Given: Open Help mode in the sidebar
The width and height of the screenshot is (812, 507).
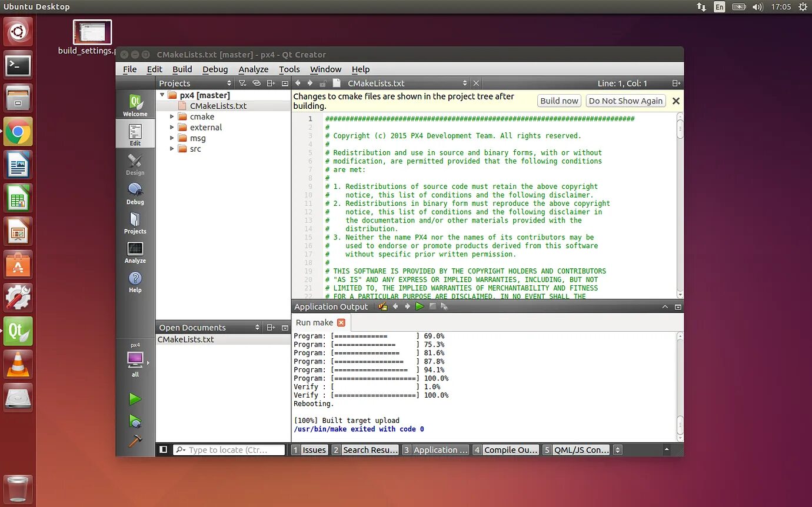Looking at the screenshot, I should pos(135,282).
